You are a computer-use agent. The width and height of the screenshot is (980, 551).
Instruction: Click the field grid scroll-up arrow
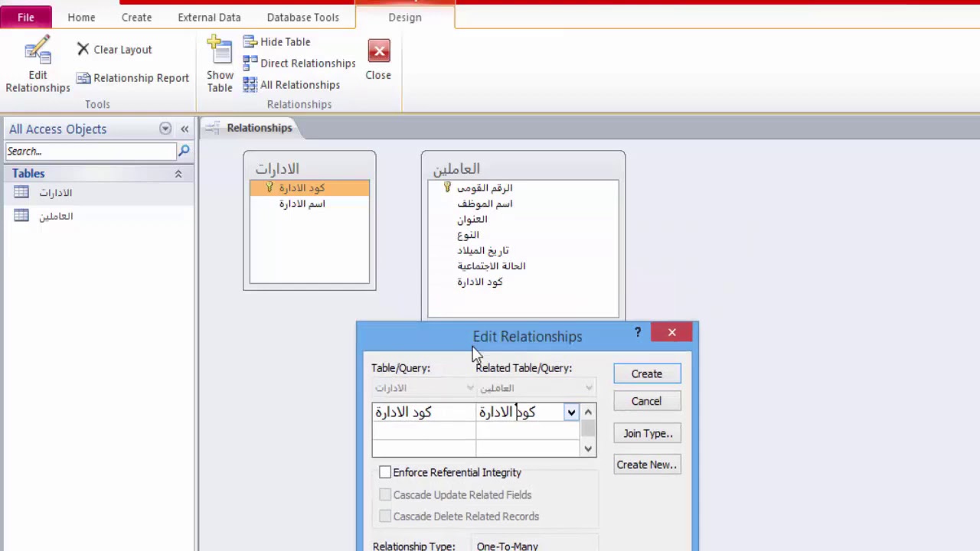(588, 412)
